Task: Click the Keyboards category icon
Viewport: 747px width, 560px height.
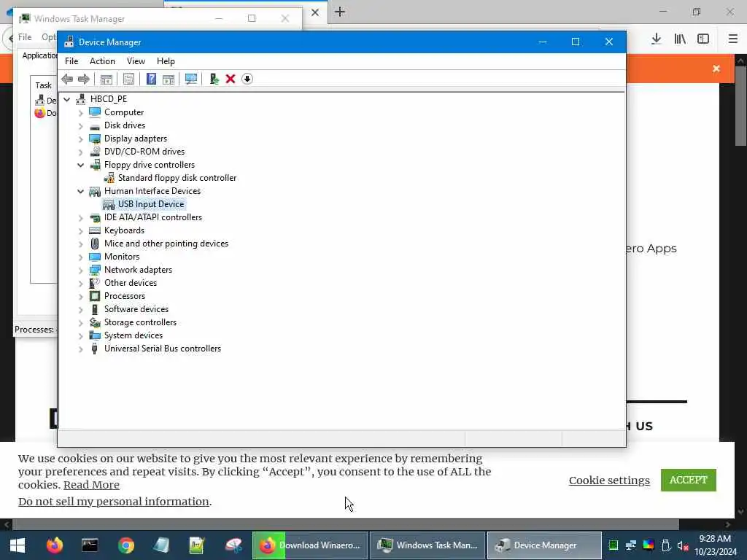Action: click(95, 230)
